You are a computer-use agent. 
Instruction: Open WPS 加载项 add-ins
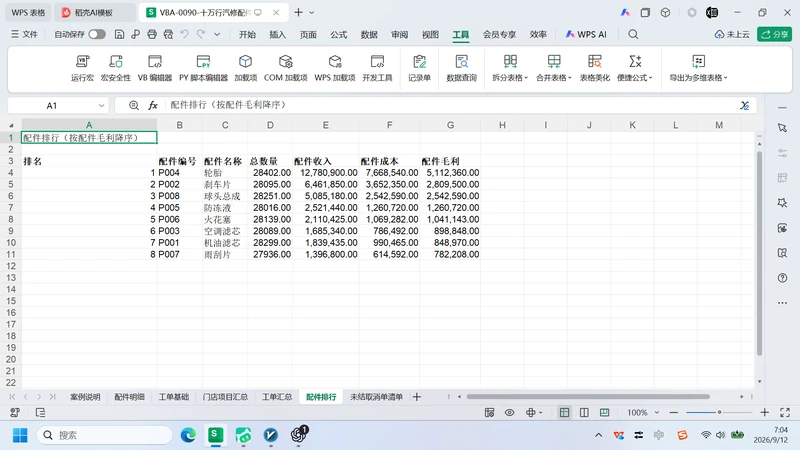335,68
